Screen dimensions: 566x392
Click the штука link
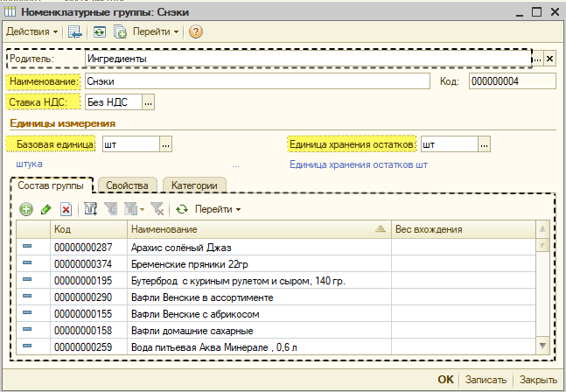[29, 164]
